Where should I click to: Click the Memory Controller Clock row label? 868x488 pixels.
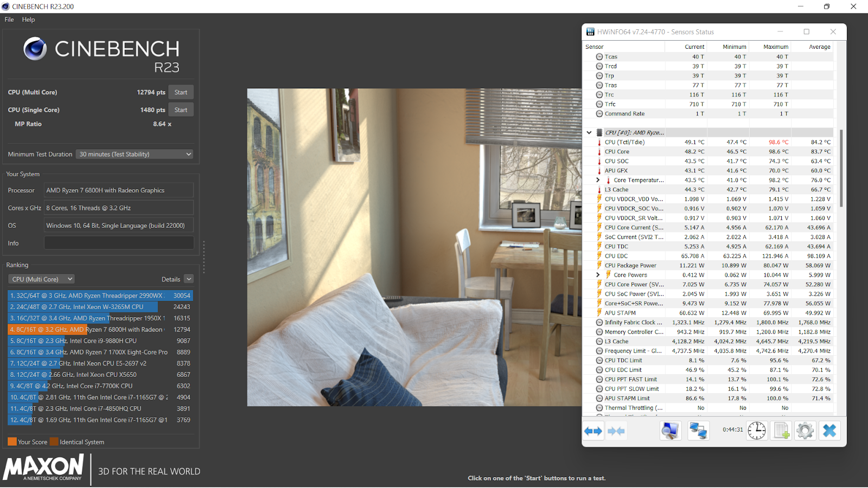coord(634,332)
